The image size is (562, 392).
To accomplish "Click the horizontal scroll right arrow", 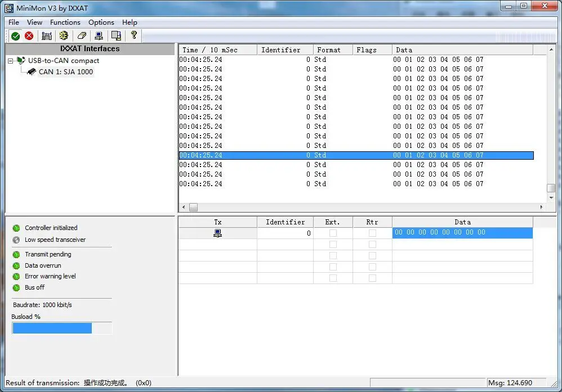I will (541, 208).
